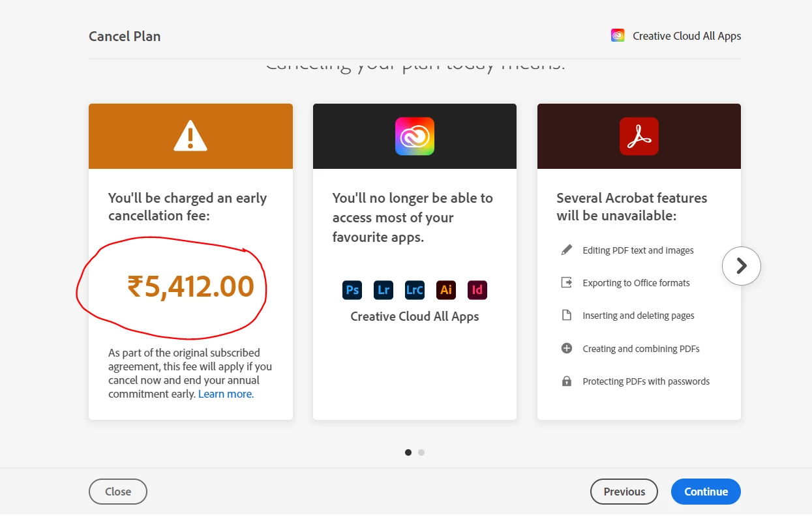This screenshot has width=812, height=532.
Task: Click the Cancel Plan heading
Action: pos(125,37)
